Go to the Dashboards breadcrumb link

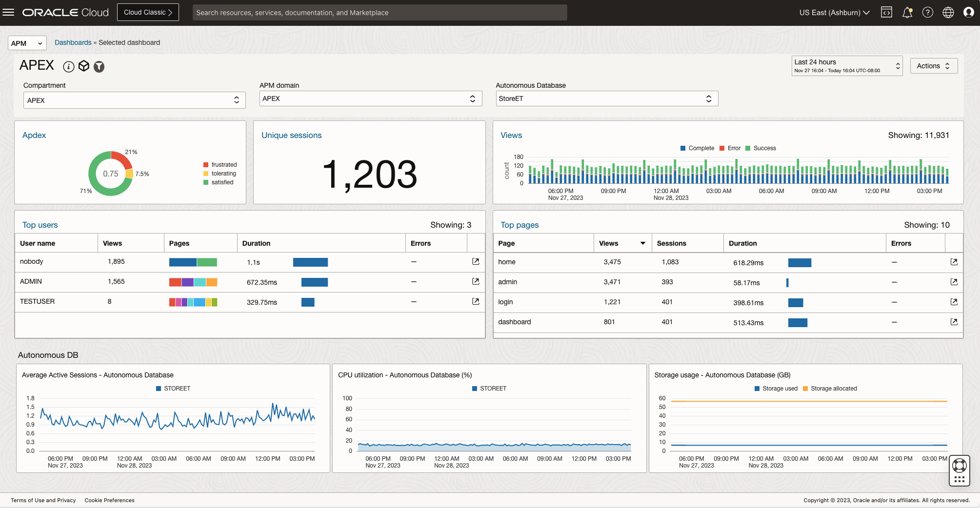73,42
